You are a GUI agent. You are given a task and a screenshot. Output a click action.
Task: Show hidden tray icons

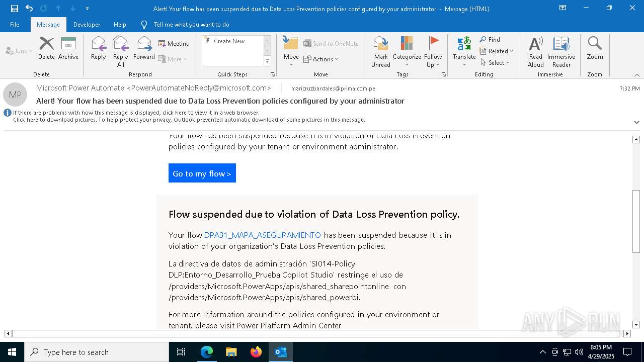tap(542, 352)
